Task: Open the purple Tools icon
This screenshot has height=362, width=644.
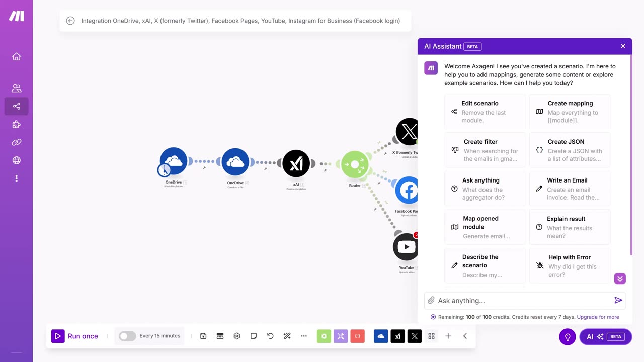Action: (341, 336)
